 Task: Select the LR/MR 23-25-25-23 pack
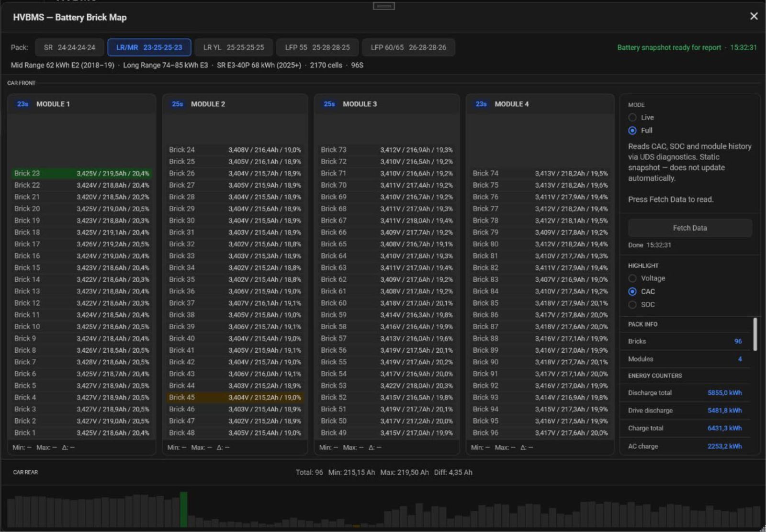149,47
